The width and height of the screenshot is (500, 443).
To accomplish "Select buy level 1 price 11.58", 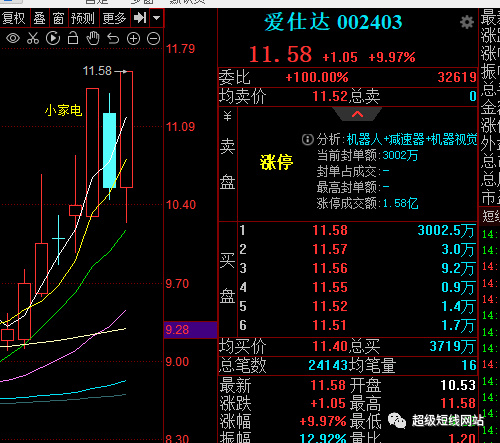I will pos(330,230).
